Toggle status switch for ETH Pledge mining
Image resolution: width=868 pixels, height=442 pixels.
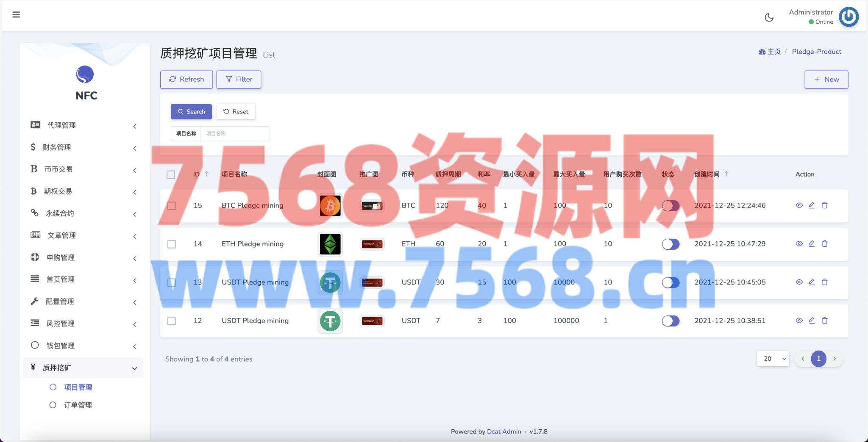pos(670,244)
